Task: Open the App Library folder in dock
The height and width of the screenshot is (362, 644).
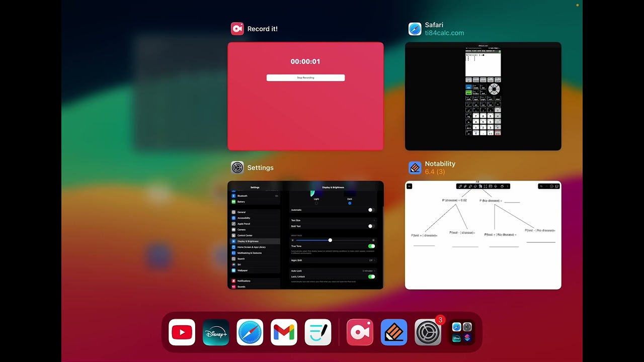Action: 462,332
